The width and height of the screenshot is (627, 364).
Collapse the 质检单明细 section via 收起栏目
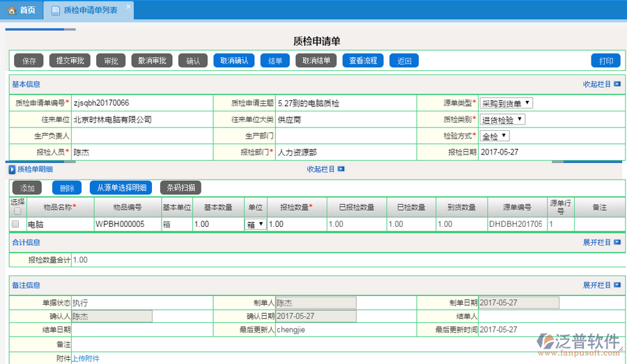(x=325, y=169)
